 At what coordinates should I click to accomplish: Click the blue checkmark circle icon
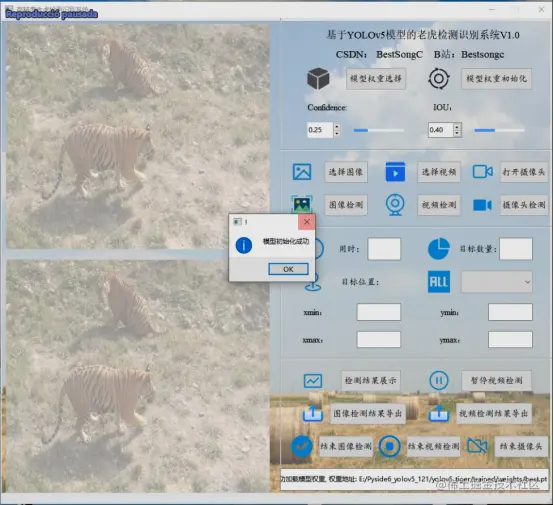(302, 446)
